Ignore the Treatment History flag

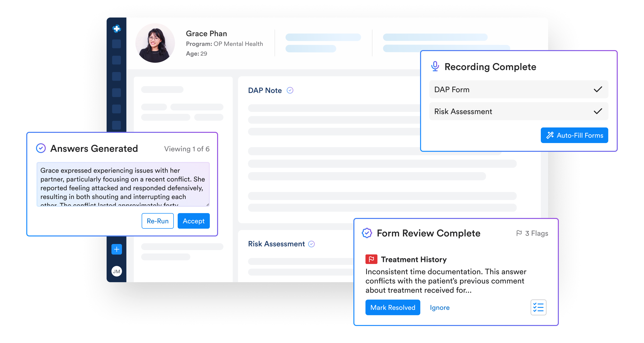coord(440,307)
